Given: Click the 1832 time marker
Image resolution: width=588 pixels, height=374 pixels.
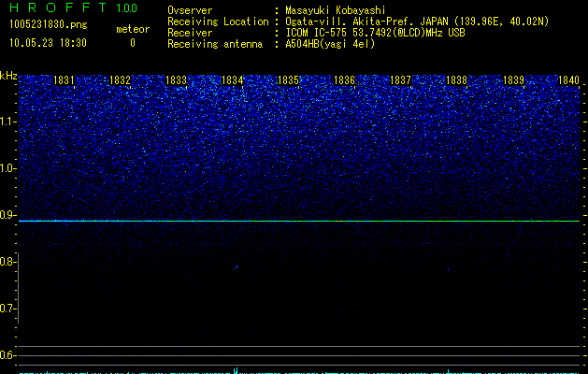Looking at the screenshot, I should (120, 79).
